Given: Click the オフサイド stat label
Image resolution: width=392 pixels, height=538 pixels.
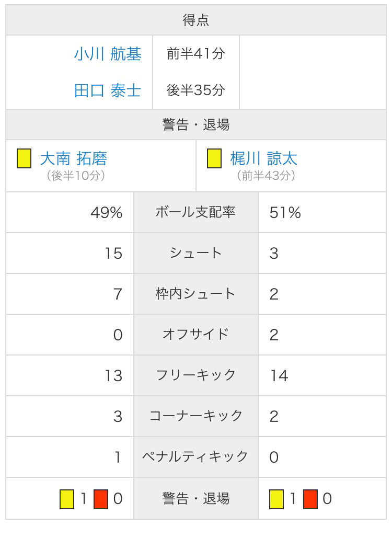Looking at the screenshot, I should pos(196,335).
